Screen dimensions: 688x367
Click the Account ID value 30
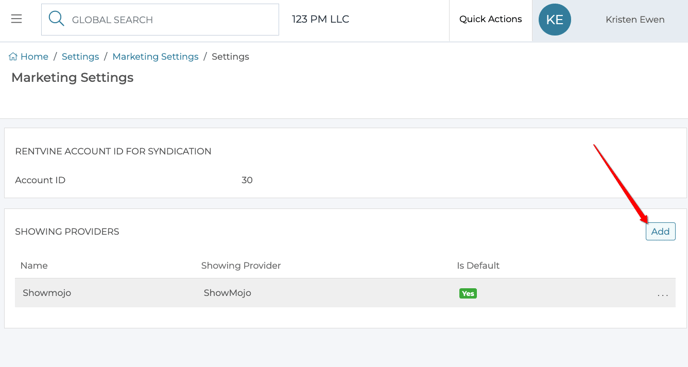[247, 180]
